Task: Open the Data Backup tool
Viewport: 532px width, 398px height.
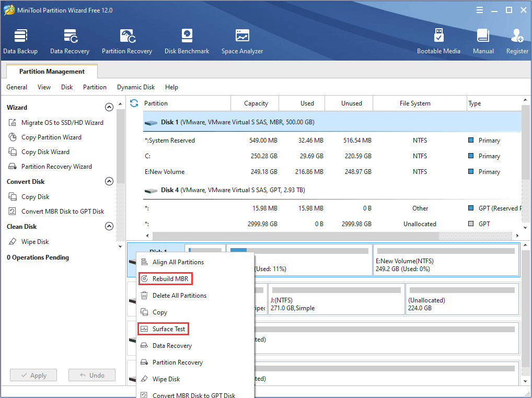Action: [x=20, y=41]
